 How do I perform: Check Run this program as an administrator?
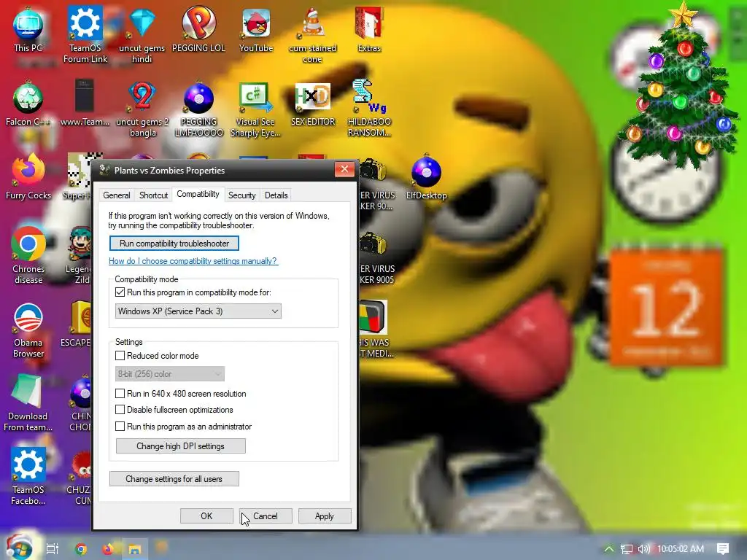(120, 426)
